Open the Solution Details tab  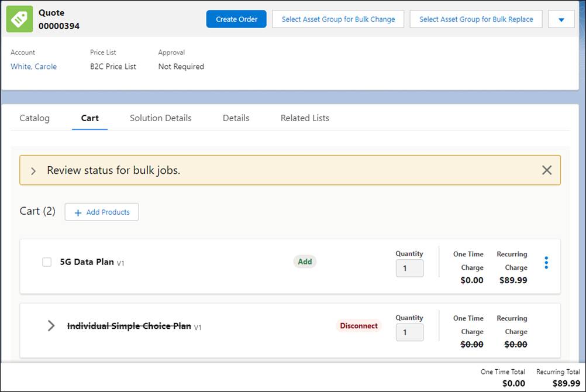[x=160, y=118]
